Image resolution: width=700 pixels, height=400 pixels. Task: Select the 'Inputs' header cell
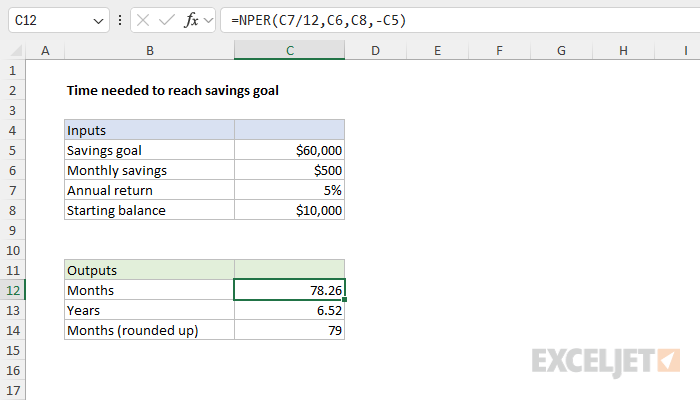click(x=150, y=130)
